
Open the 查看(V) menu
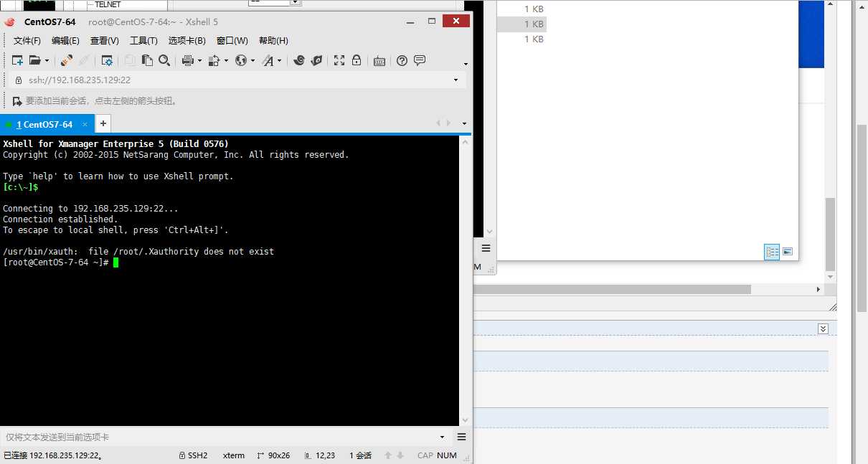pyautogui.click(x=104, y=41)
